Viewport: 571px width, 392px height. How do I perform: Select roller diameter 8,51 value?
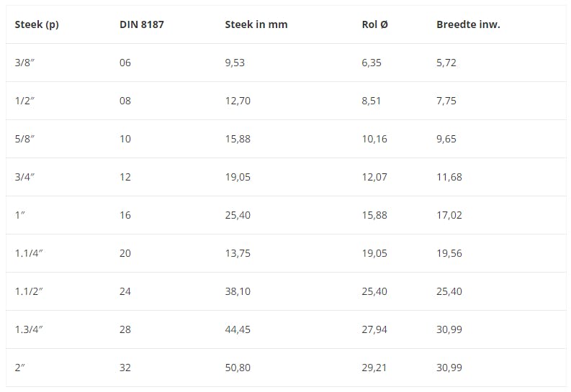coord(372,101)
